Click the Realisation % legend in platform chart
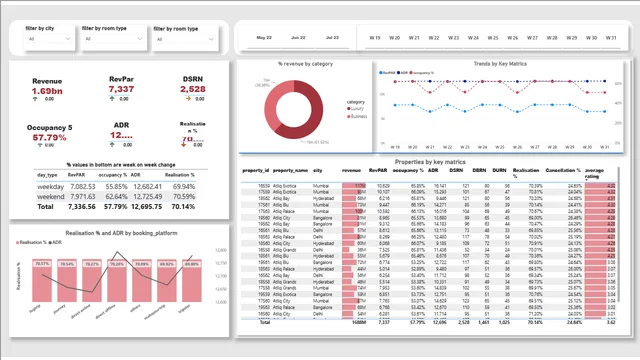 coord(31,242)
